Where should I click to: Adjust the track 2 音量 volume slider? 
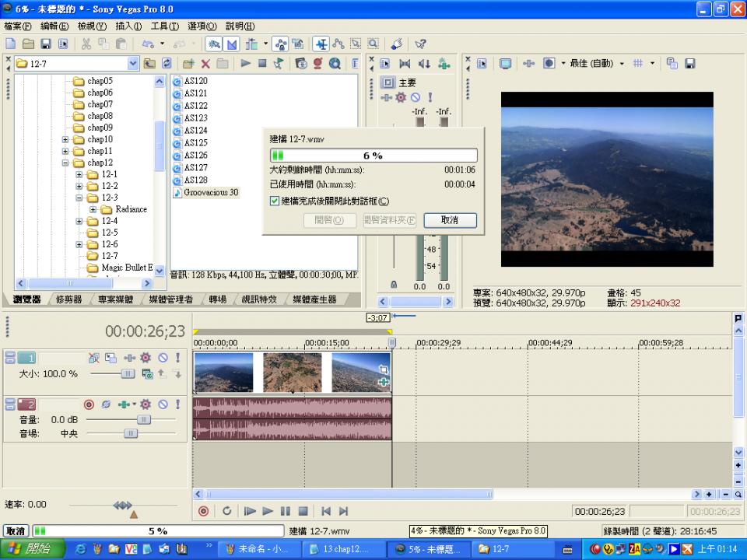(x=143, y=420)
